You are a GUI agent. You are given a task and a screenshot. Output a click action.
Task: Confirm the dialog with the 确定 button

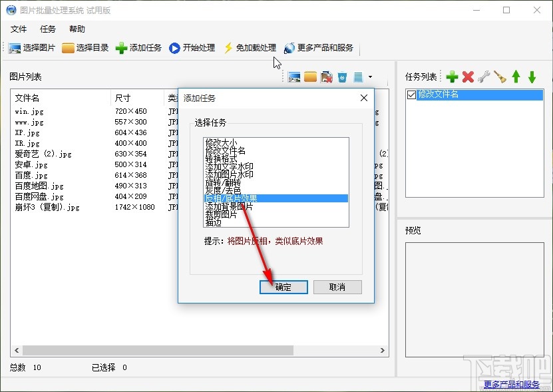[x=283, y=287]
